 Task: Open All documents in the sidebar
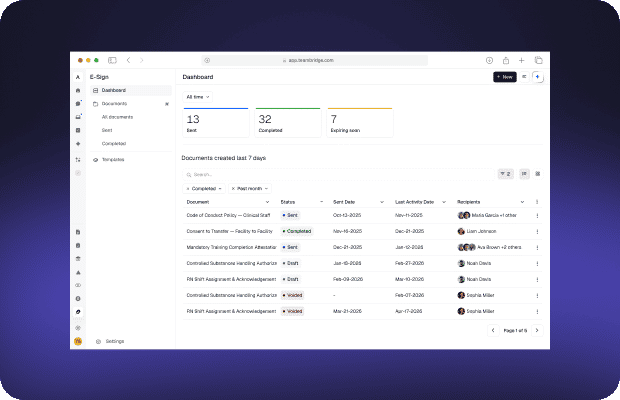(x=117, y=117)
